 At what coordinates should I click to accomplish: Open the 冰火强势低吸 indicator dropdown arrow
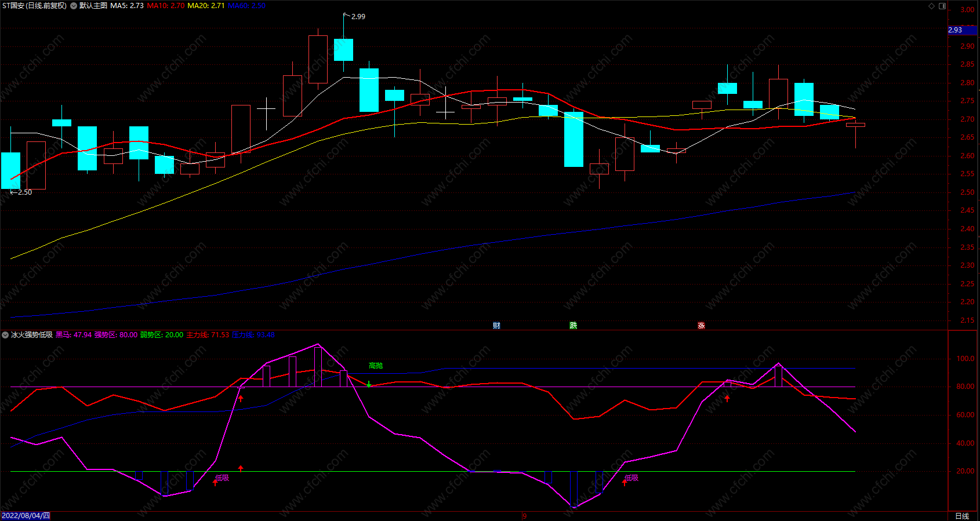point(5,335)
